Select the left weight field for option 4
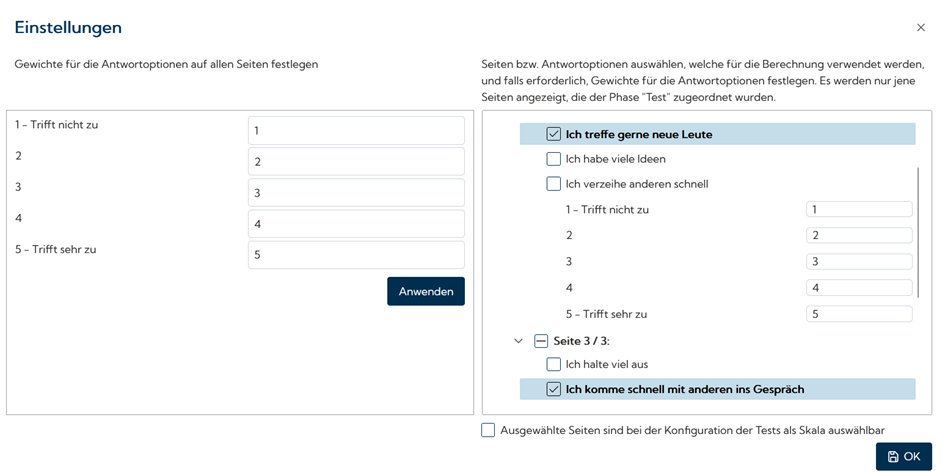Screen dimensions: 945x472 [x=356, y=224]
